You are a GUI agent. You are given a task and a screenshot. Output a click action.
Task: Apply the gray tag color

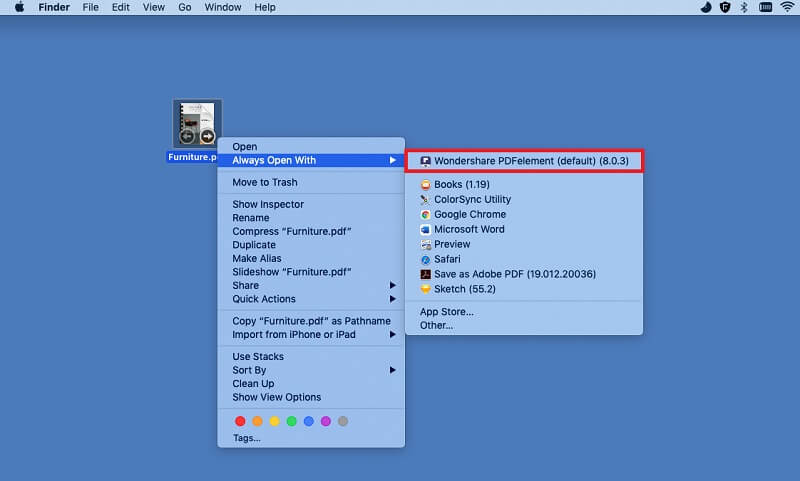pyautogui.click(x=343, y=421)
